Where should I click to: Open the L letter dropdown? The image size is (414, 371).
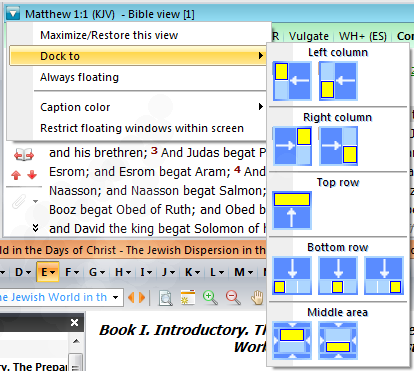[x=217, y=272]
